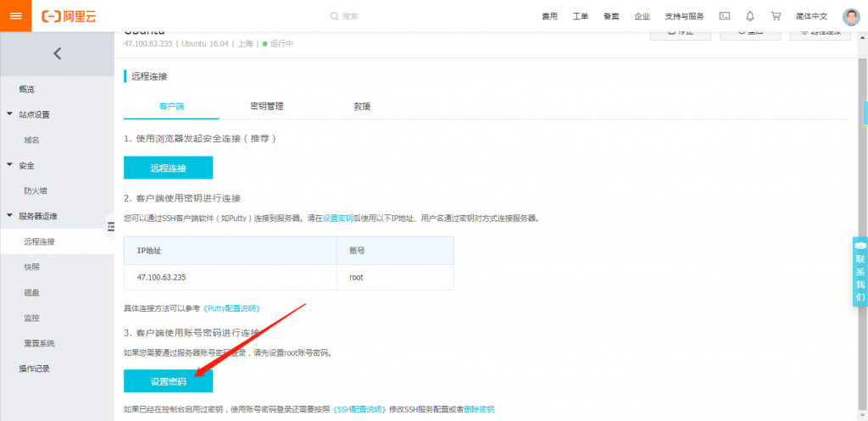Collapse the 服务器运维 sidebar section
This screenshot has height=421, width=868.
(10, 216)
